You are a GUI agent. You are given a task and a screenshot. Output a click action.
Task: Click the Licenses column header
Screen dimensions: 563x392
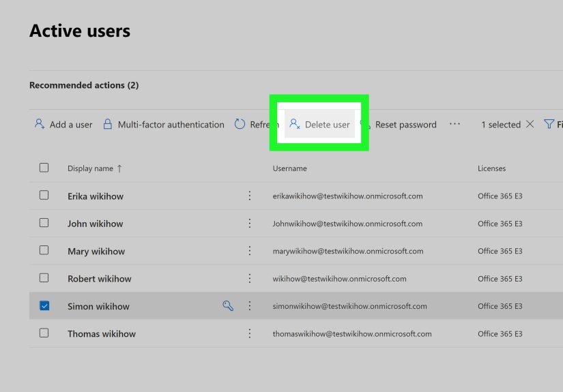tap(491, 168)
